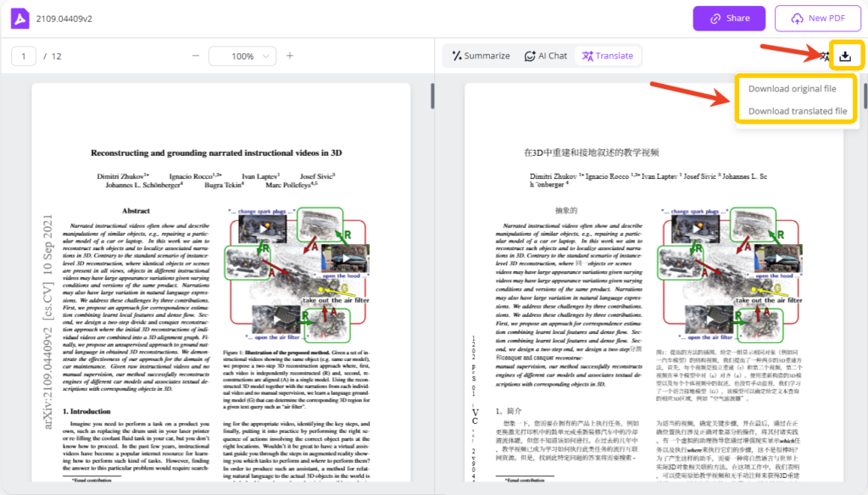868x495 pixels.
Task: Choose Download original file
Action: pyautogui.click(x=792, y=89)
